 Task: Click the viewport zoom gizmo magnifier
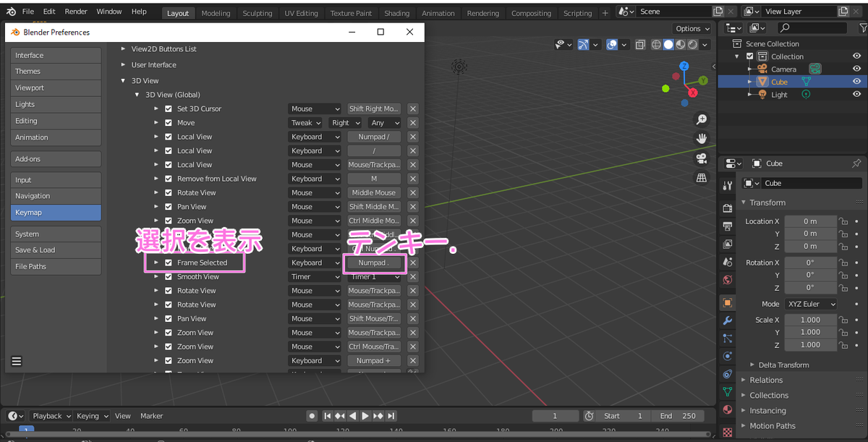[x=701, y=119]
